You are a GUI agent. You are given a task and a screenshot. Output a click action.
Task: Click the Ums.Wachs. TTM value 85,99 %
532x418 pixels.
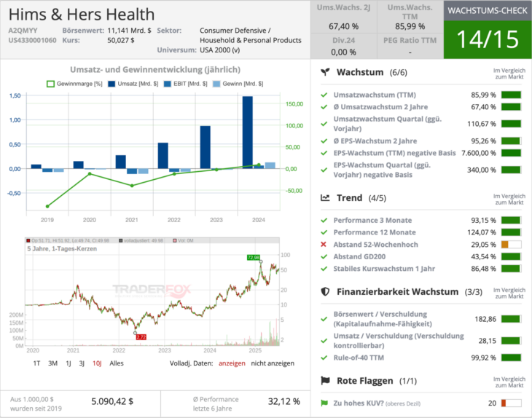pyautogui.click(x=410, y=26)
